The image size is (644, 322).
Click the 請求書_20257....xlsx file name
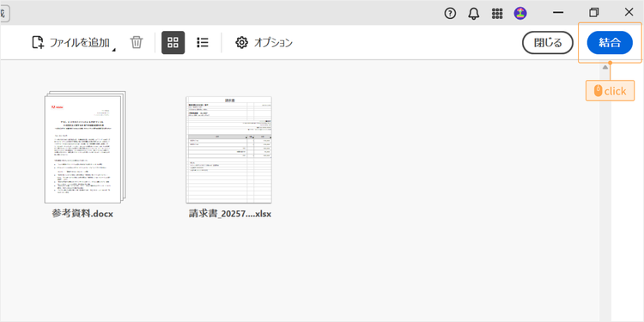tap(230, 214)
